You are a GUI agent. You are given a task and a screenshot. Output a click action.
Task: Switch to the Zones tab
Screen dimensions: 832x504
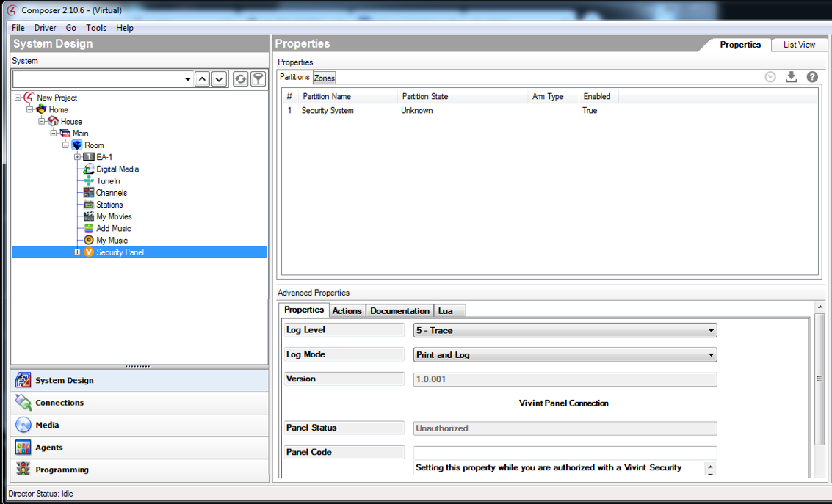tap(325, 78)
